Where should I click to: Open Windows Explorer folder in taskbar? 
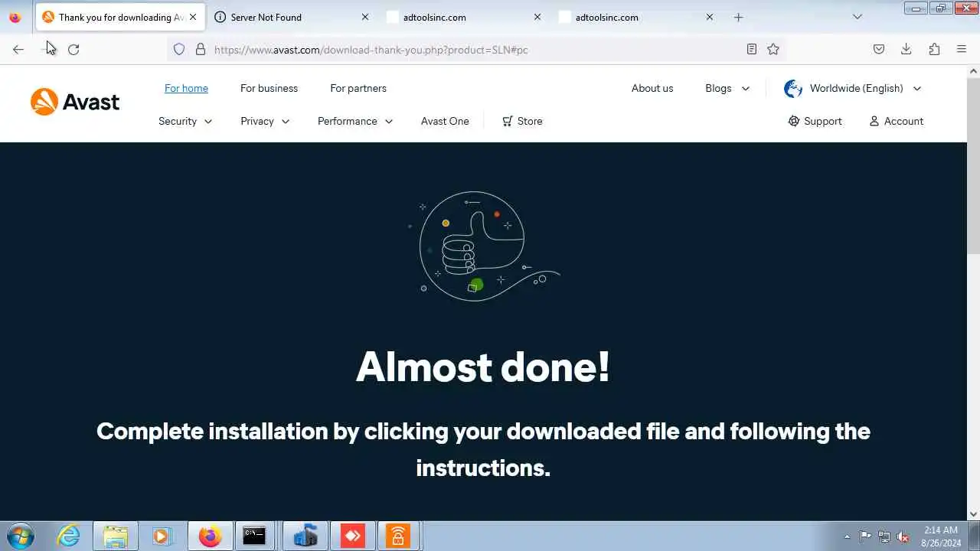pyautogui.click(x=116, y=536)
